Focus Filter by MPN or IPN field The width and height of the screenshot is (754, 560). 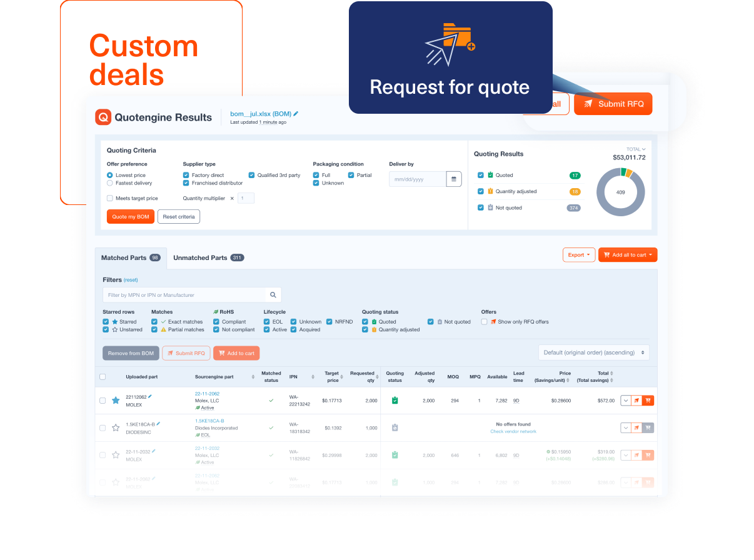point(184,295)
